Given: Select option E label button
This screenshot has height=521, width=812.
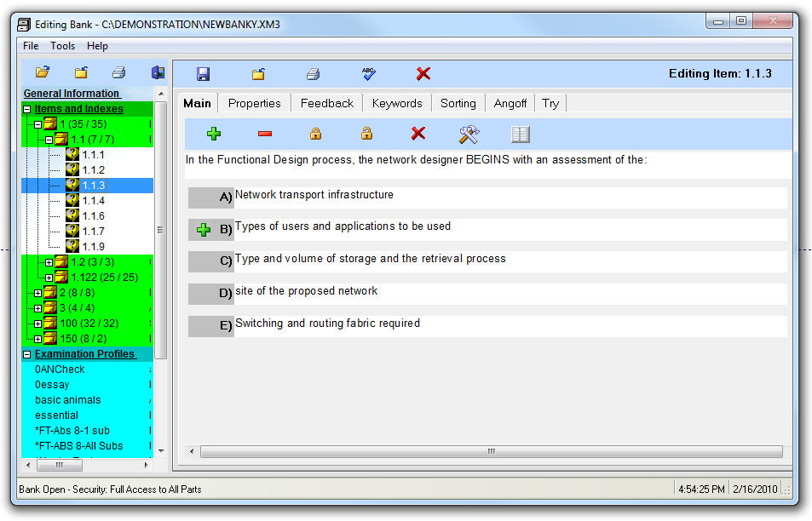Looking at the screenshot, I should (x=210, y=326).
